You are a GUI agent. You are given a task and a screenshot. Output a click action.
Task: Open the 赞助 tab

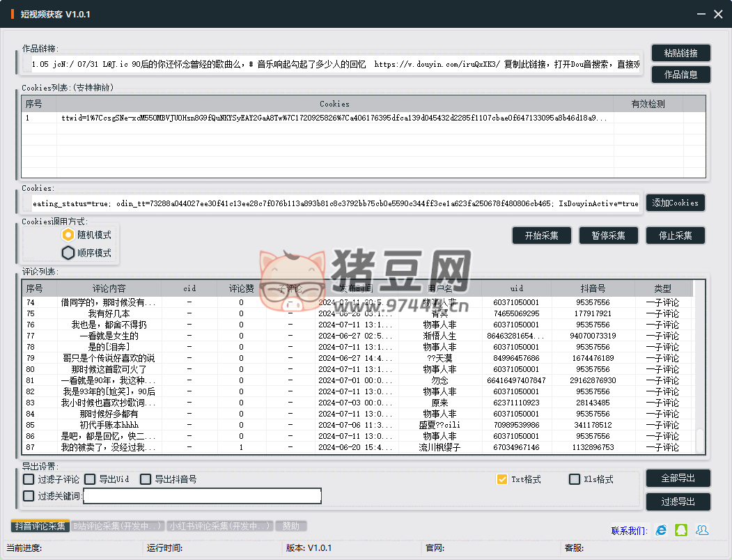click(290, 526)
